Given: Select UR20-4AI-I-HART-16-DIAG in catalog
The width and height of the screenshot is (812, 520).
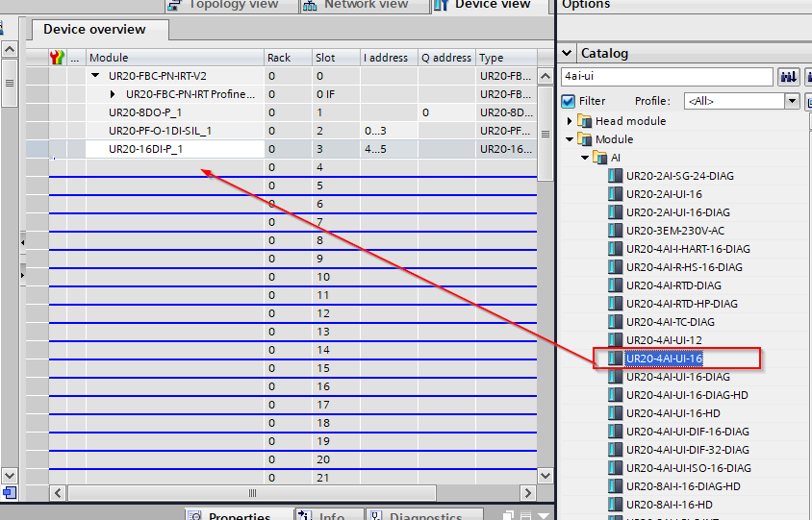Looking at the screenshot, I should click(688, 249).
